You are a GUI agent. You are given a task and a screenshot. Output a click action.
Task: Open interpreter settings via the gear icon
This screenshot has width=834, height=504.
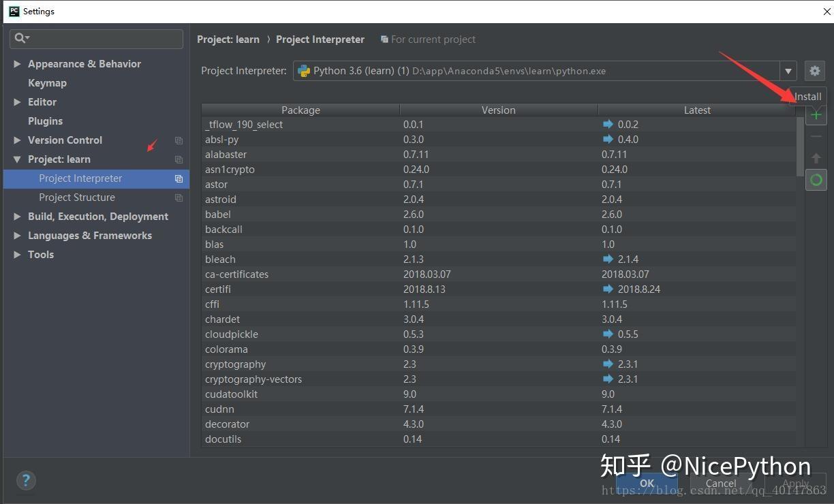(x=815, y=70)
